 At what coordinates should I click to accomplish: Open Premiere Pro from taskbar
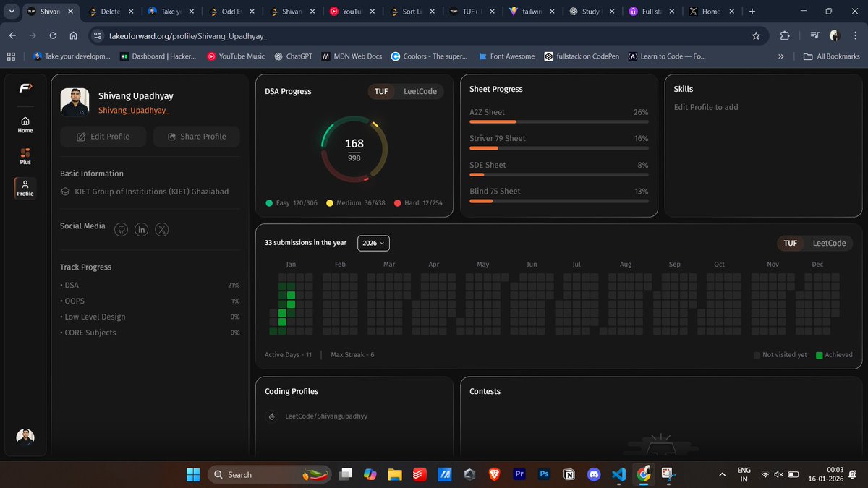pyautogui.click(x=519, y=474)
